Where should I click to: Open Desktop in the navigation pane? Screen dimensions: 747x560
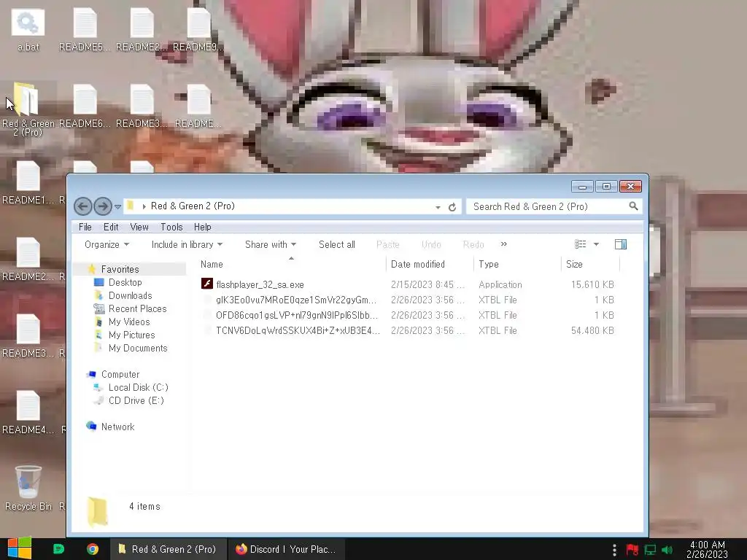[x=125, y=282]
